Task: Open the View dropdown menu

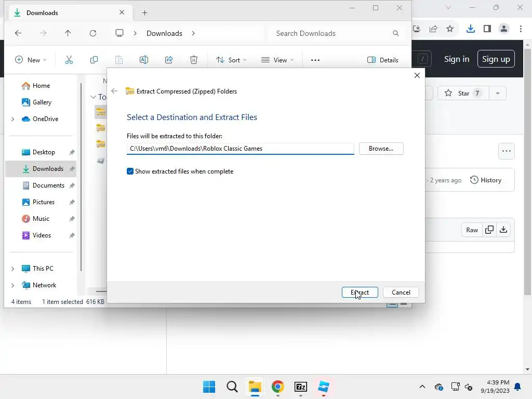Action: [277, 60]
